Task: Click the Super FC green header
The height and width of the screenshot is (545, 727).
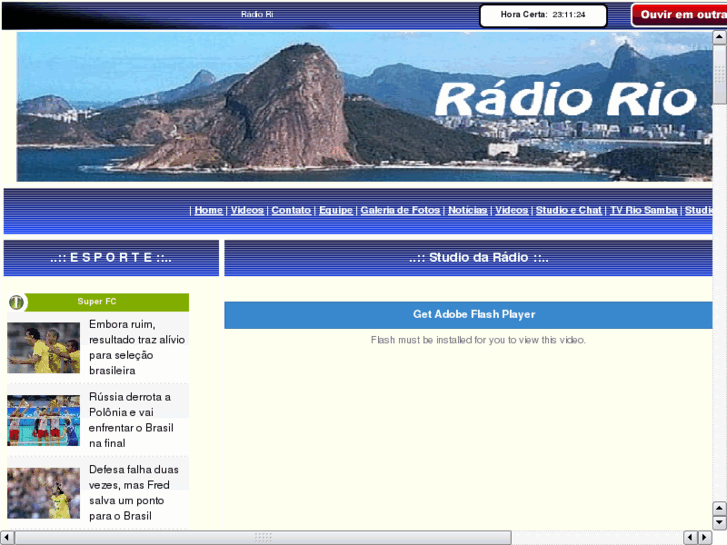Action: (x=99, y=302)
